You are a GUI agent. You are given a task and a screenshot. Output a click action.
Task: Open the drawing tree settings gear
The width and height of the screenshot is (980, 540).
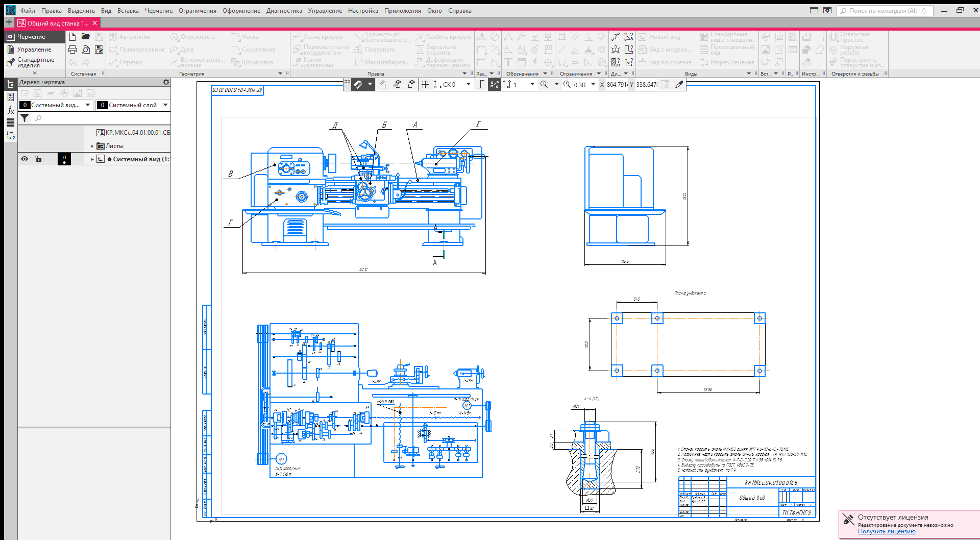(166, 82)
